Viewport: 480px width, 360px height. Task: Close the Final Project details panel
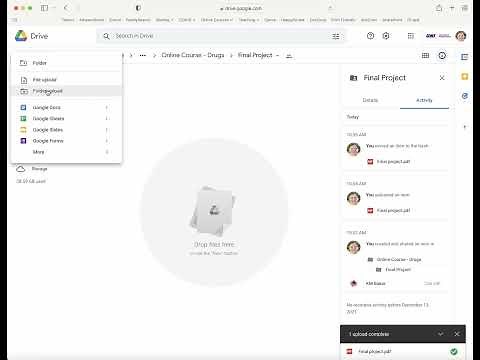point(442,78)
